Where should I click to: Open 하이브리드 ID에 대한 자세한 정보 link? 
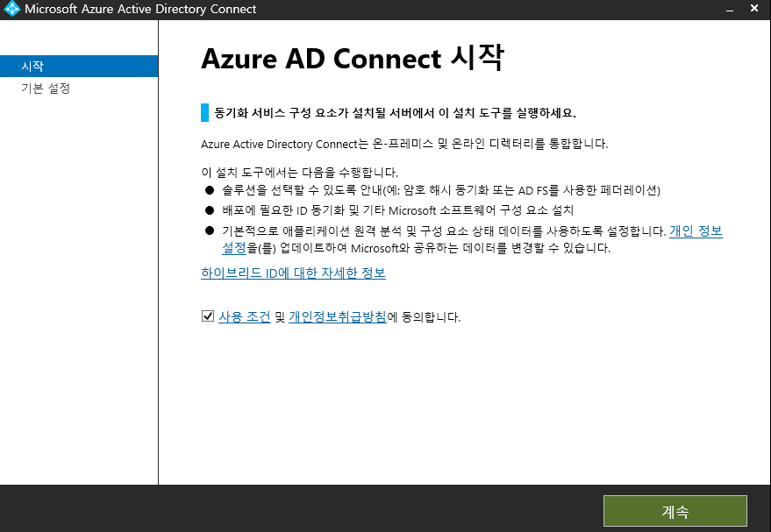[x=293, y=273]
